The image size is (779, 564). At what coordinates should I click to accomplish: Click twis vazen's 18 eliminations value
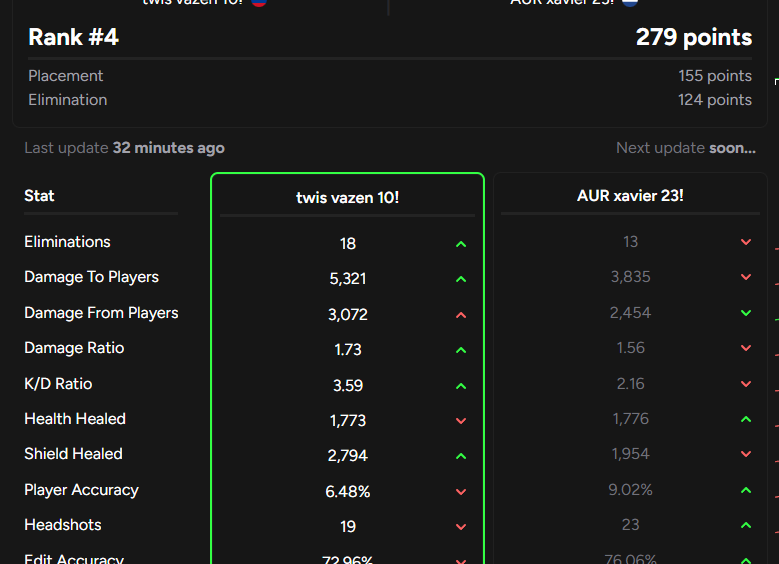[x=347, y=243]
